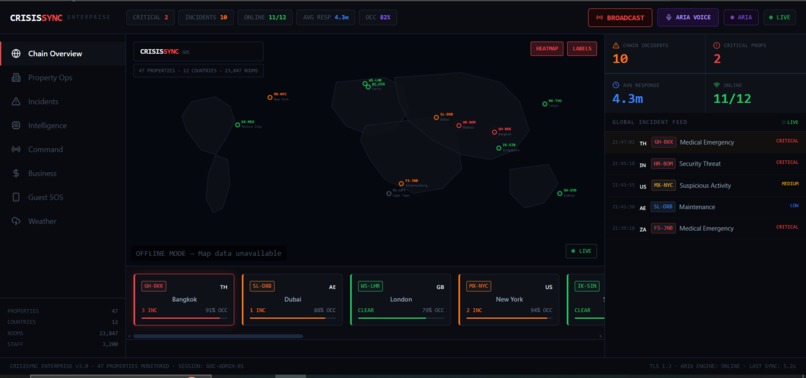
Task: Click the MX-NYC tag in incident feed
Action: [x=663, y=185]
